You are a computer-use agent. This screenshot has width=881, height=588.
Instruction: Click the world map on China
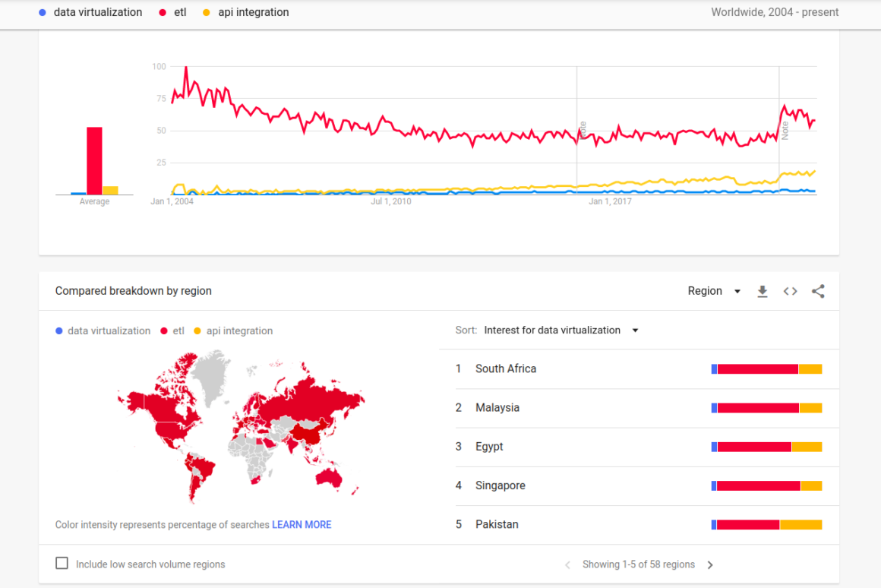pyautogui.click(x=308, y=434)
